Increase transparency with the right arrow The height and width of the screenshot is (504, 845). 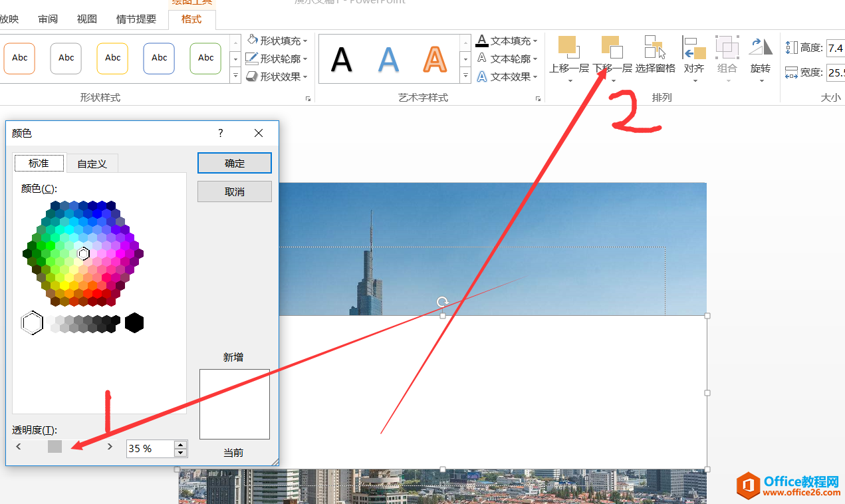click(x=110, y=446)
